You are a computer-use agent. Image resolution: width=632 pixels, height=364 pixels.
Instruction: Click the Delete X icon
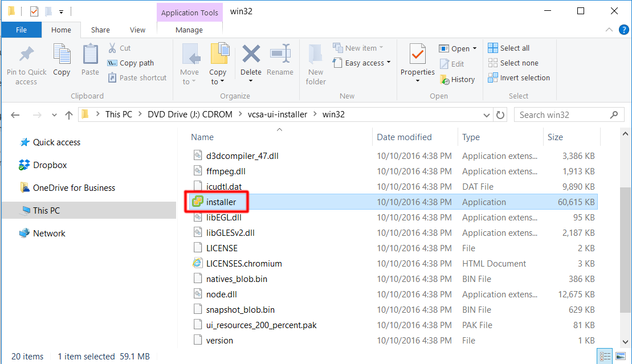point(251,54)
